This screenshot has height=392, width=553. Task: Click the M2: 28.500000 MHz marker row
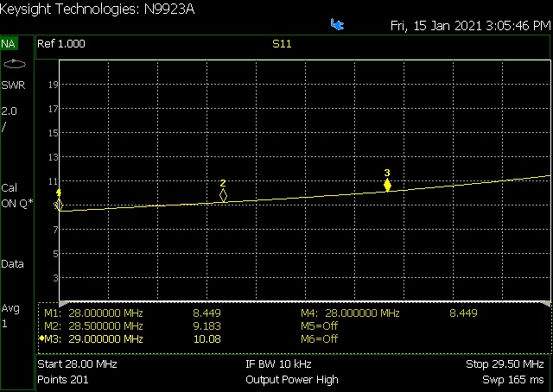[x=132, y=326]
